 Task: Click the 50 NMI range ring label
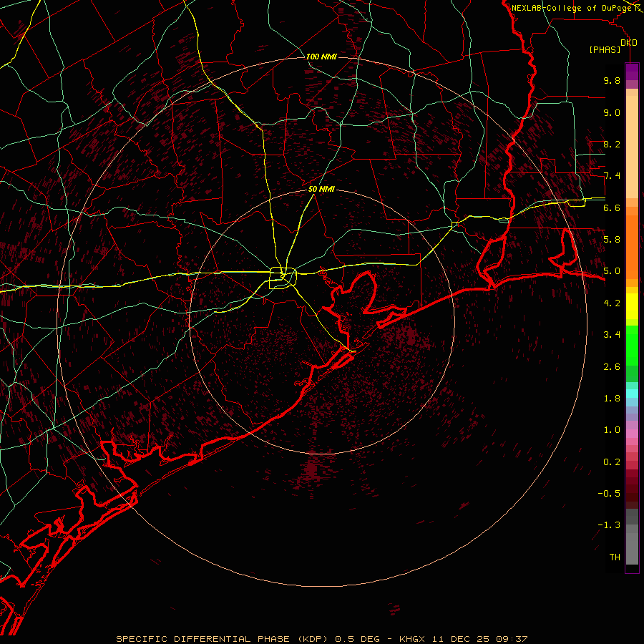point(321,190)
